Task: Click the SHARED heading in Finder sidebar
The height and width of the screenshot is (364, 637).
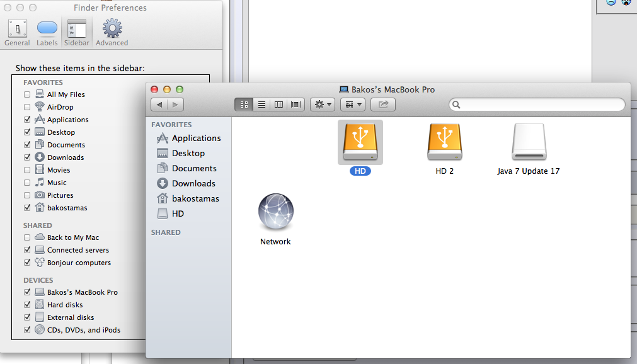Action: pos(166,233)
